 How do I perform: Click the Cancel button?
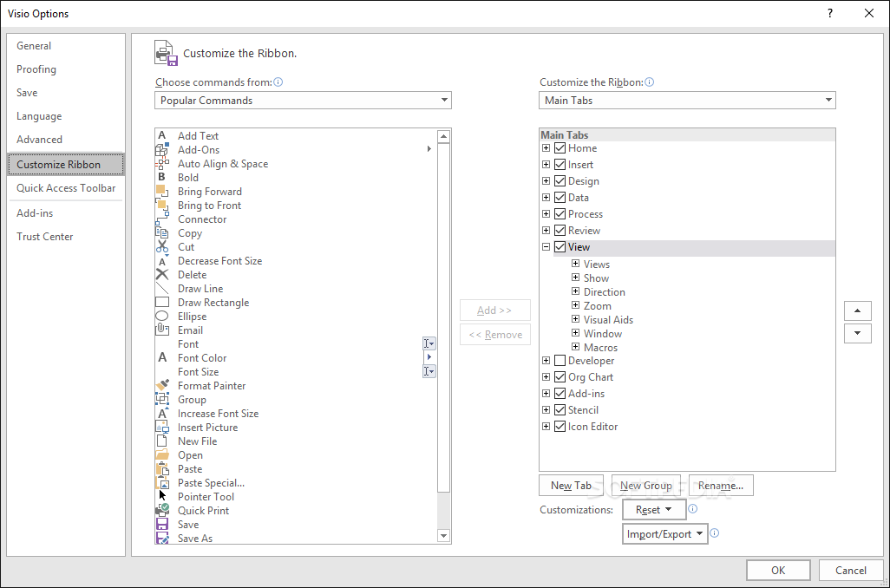coord(851,571)
